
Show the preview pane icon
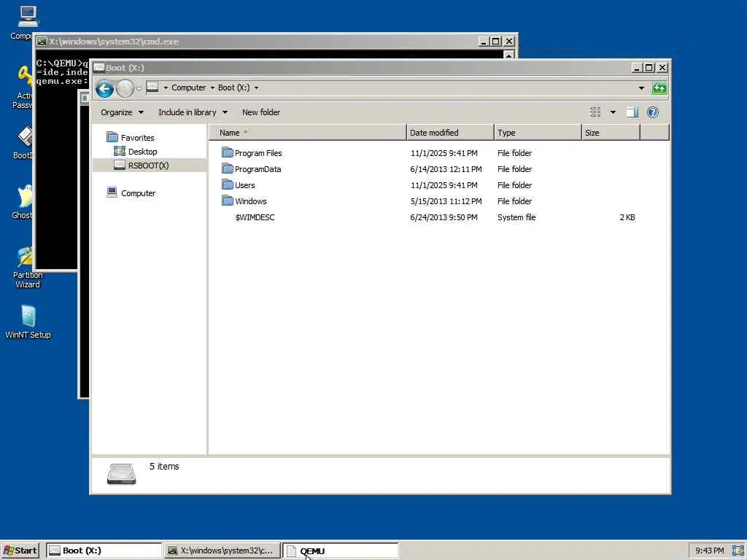(x=632, y=112)
